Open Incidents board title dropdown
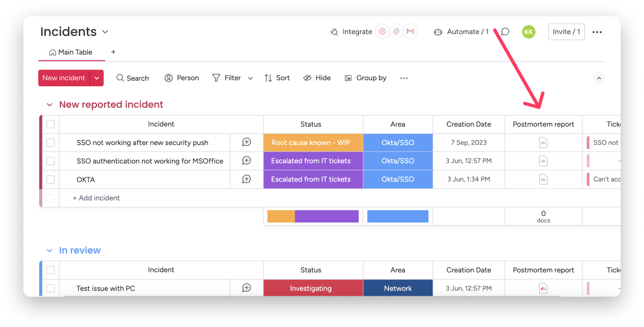The height and width of the screenshot is (327, 644). [105, 32]
